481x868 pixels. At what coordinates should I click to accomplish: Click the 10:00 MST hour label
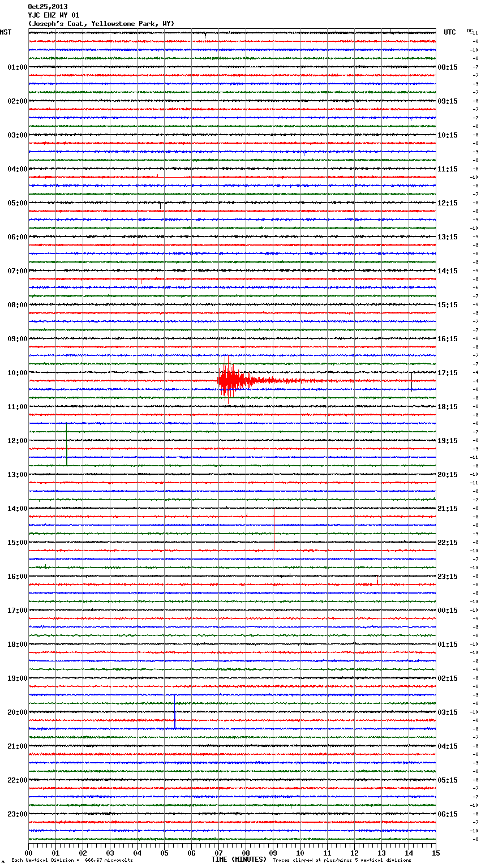(18, 373)
